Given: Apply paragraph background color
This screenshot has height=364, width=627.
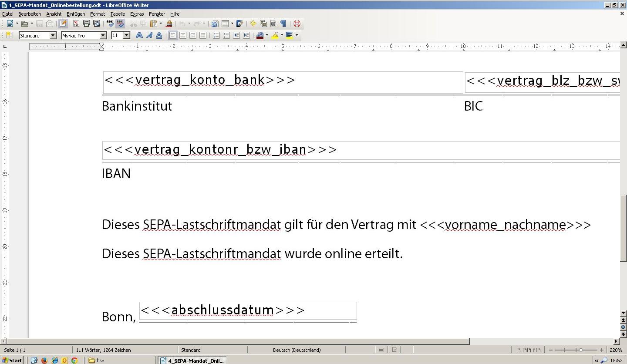Looking at the screenshot, I should pos(290,35).
